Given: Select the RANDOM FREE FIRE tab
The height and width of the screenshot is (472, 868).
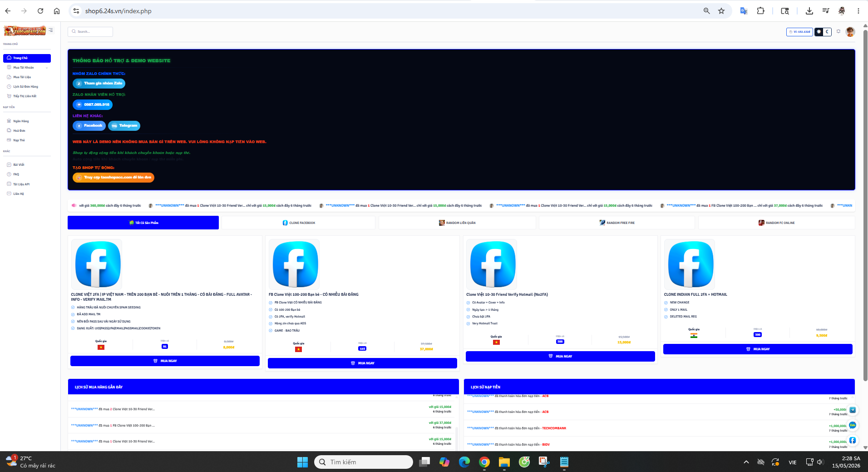Looking at the screenshot, I should [x=617, y=223].
